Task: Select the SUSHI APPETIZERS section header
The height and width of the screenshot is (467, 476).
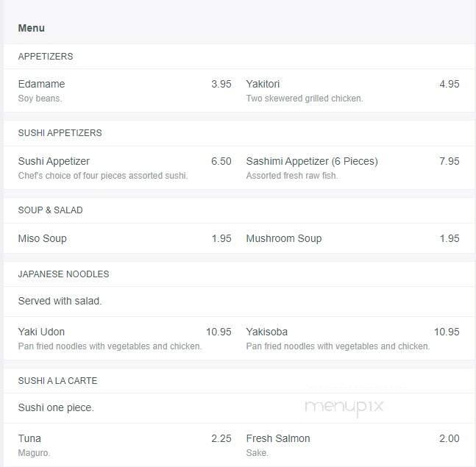Action: point(60,133)
